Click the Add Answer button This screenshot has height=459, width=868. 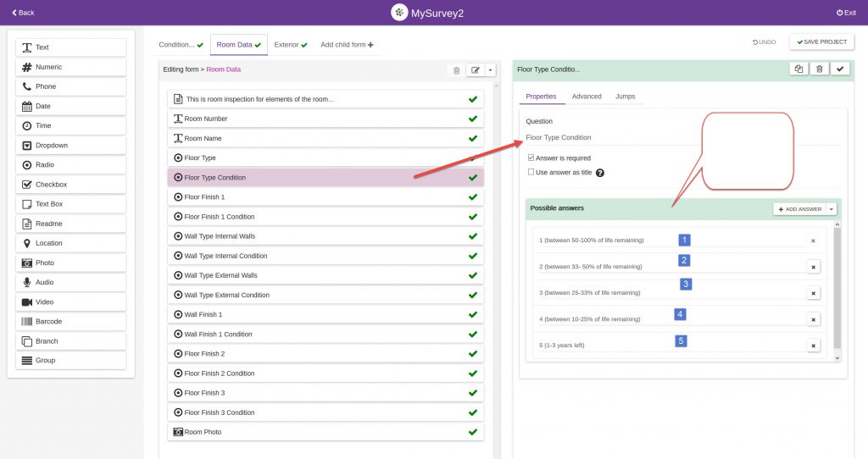pos(799,209)
